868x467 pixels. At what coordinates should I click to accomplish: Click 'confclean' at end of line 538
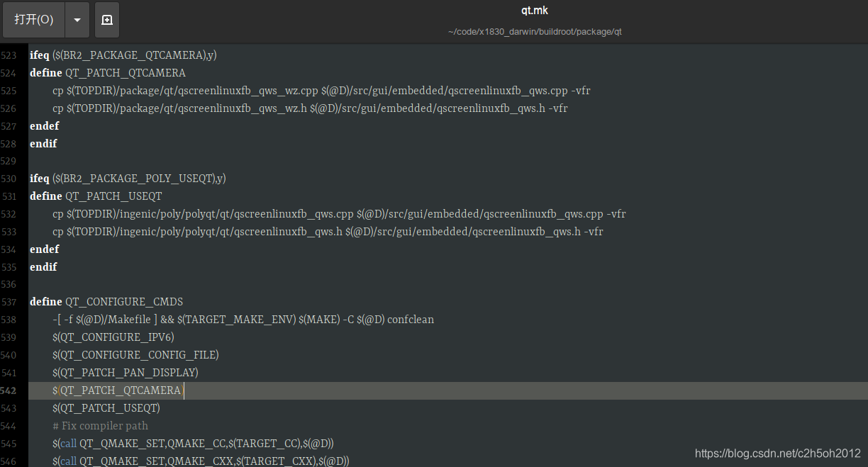[x=411, y=319]
